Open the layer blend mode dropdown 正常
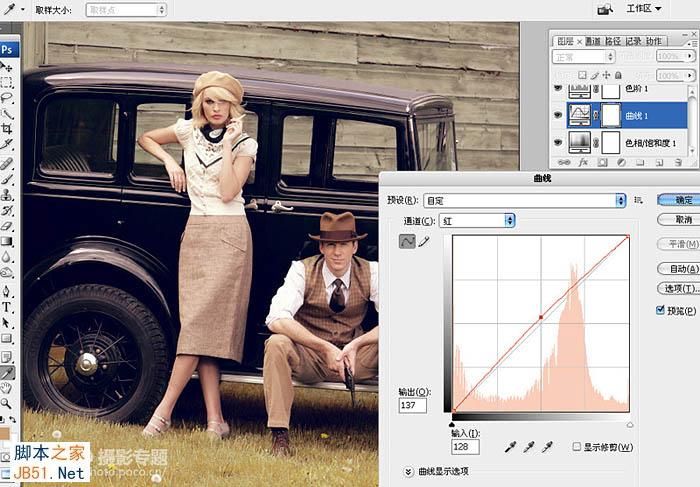The width and height of the screenshot is (700, 487). click(583, 57)
